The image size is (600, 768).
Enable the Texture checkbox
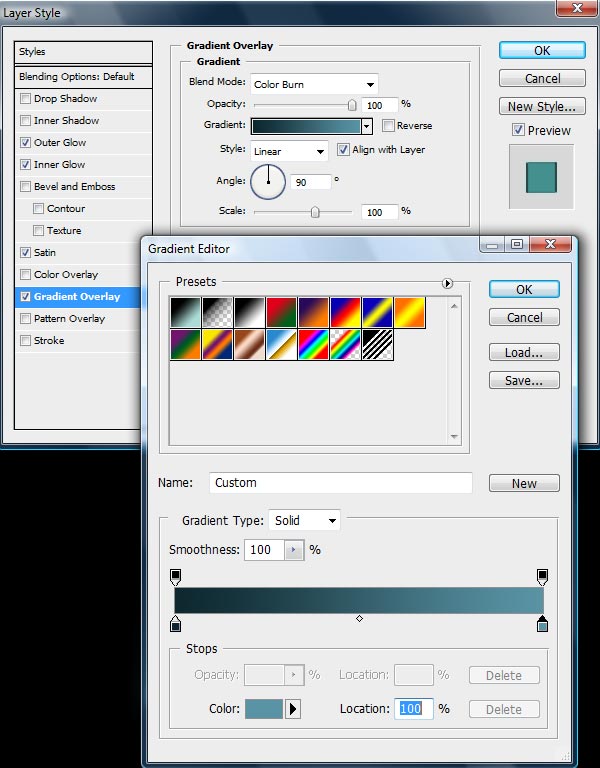(x=38, y=231)
